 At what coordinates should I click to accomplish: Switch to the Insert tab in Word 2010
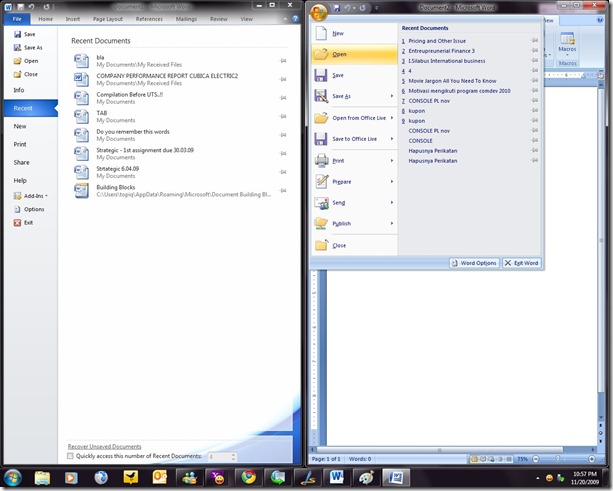73,19
